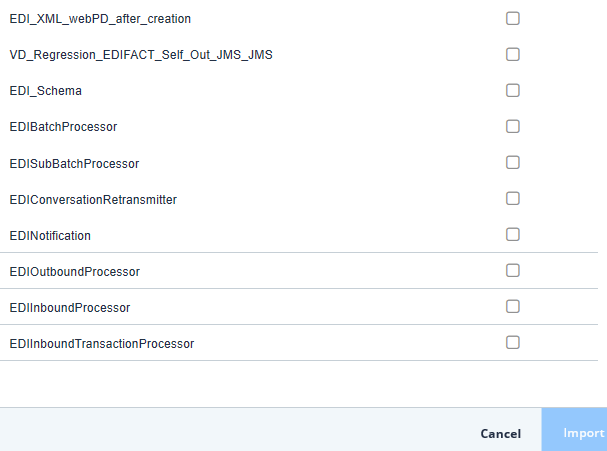
Task: Enable the EDI_Schema checkbox
Action: click(513, 90)
